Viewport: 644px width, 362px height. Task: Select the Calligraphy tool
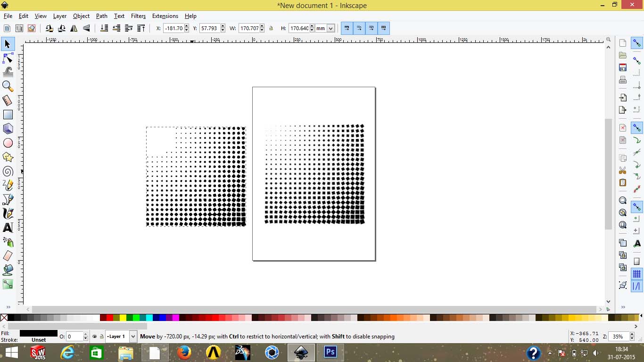point(8,214)
